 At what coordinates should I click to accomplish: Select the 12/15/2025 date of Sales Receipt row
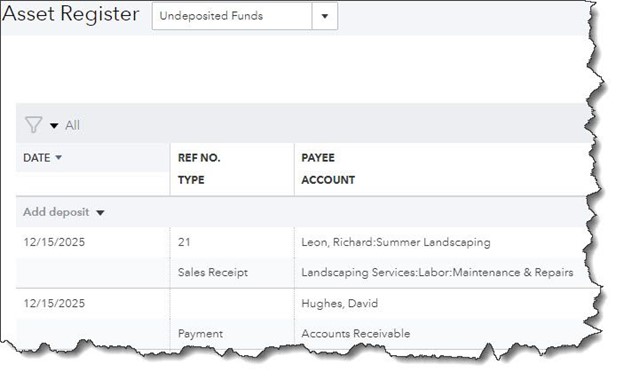54,242
